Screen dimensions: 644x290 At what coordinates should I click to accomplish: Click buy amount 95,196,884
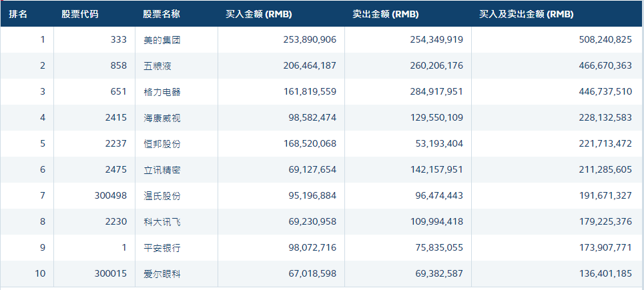point(312,195)
